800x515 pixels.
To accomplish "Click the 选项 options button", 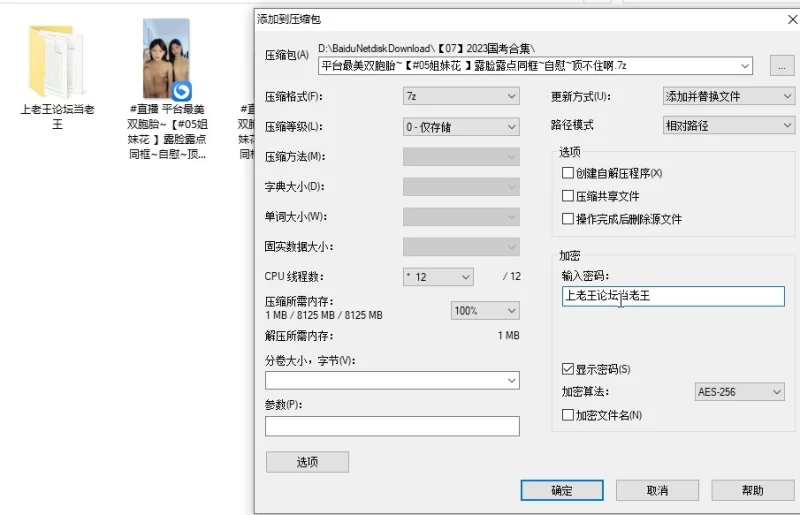I will tap(307, 462).
